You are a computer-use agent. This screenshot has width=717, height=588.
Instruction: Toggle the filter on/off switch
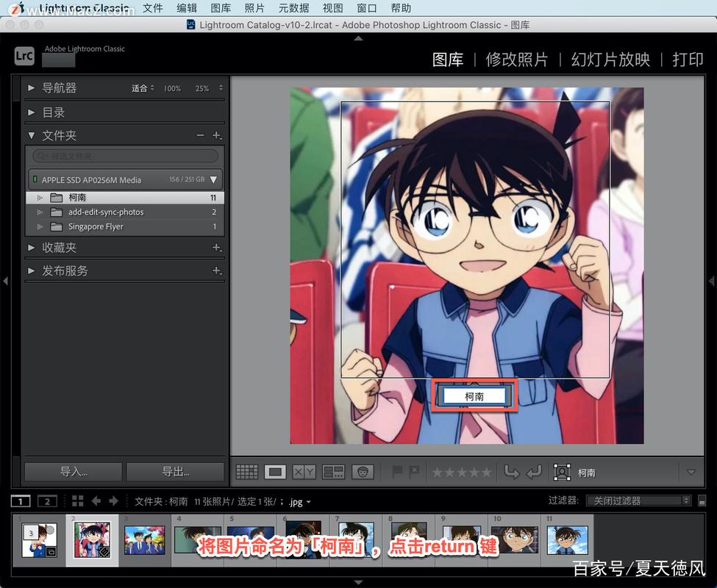(x=702, y=501)
